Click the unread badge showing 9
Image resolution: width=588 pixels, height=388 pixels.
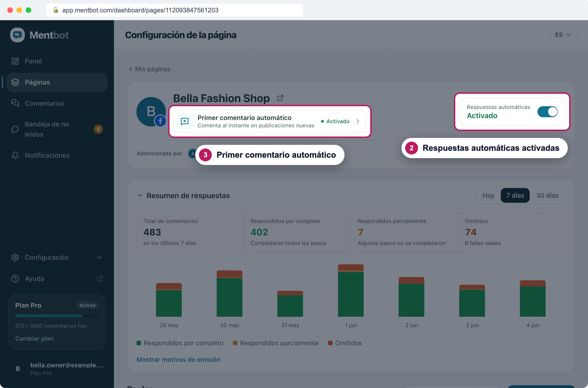coord(98,129)
